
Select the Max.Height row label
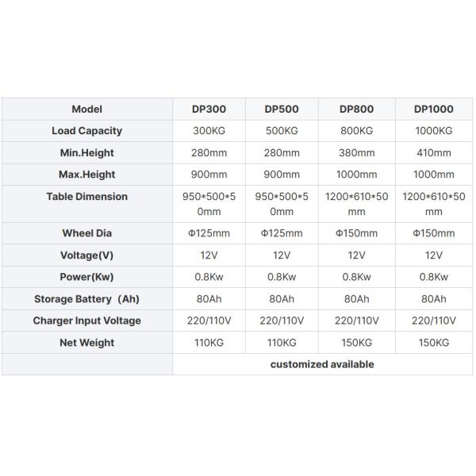click(86, 175)
